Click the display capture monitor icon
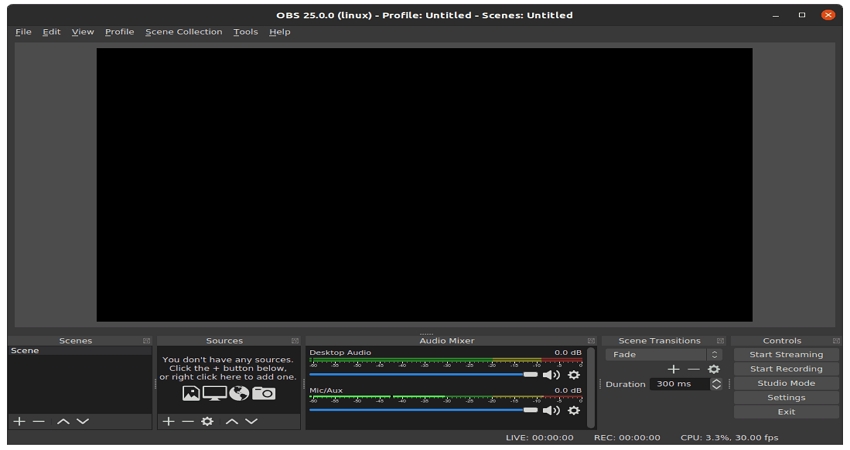Screen dimensions: 850x450 (215, 393)
